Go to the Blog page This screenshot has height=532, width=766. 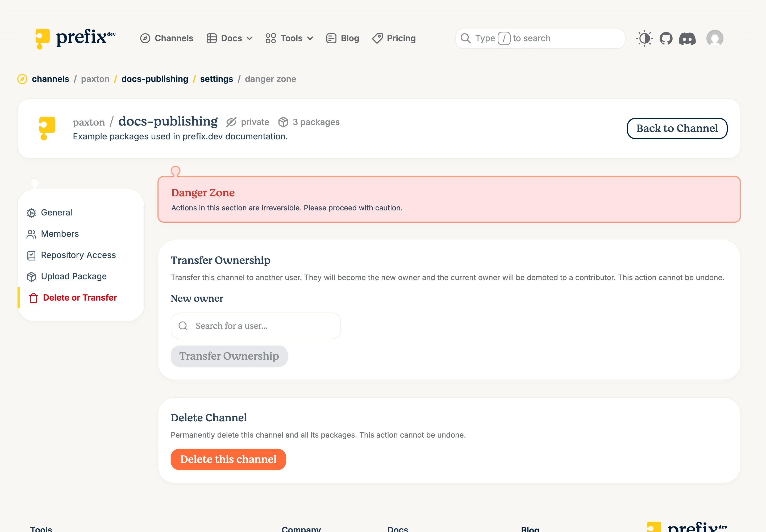click(x=343, y=38)
